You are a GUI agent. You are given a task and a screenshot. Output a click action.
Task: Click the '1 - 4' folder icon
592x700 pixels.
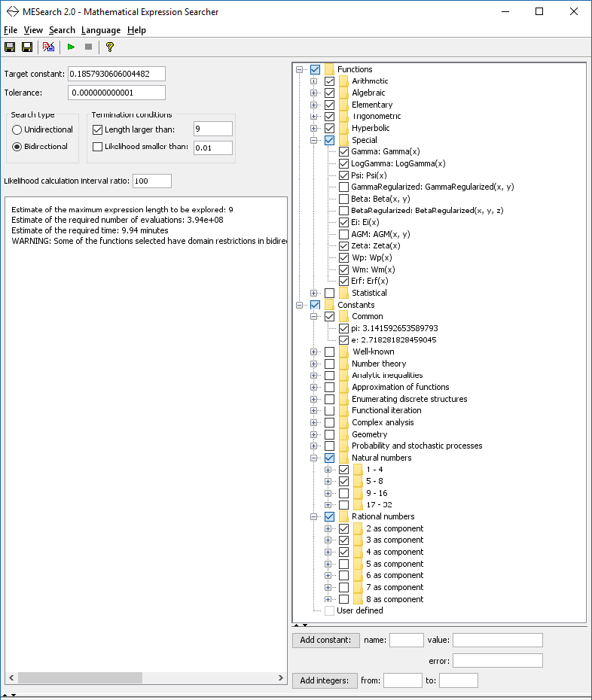[359, 470]
